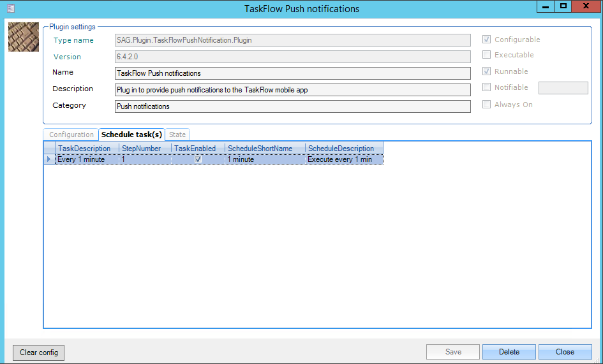Click the Delete button
603x364 pixels.
coord(509,352)
